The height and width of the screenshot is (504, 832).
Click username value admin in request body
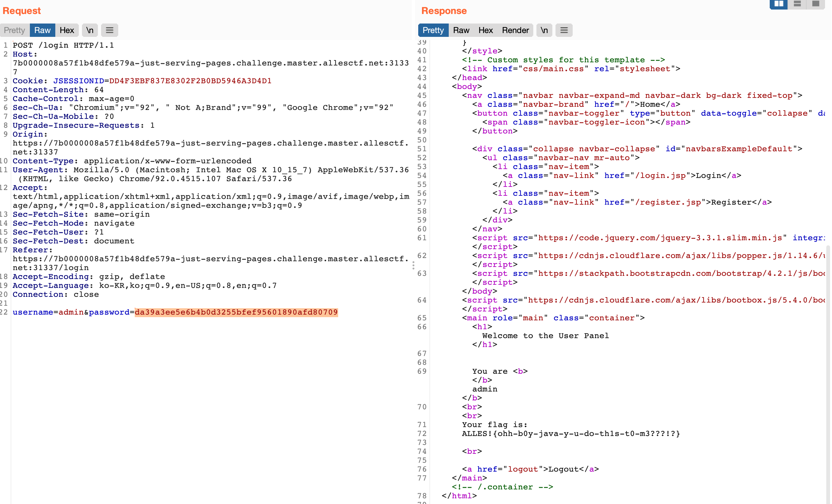(x=71, y=312)
